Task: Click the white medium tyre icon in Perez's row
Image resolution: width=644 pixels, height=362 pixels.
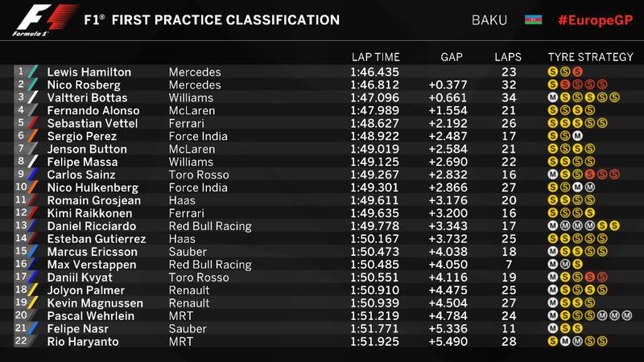Action: click(577, 136)
